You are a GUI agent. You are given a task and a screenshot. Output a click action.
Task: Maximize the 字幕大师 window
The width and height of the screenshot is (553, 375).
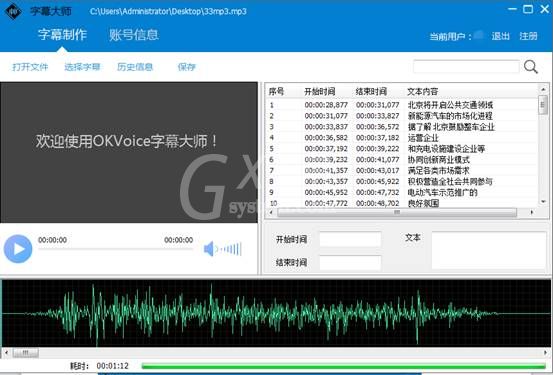pos(528,9)
